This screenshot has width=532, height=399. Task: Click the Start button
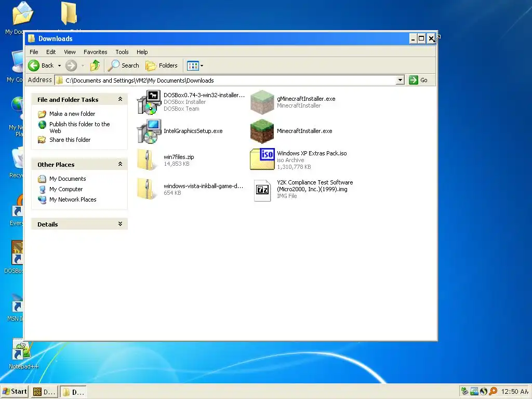[14, 392]
